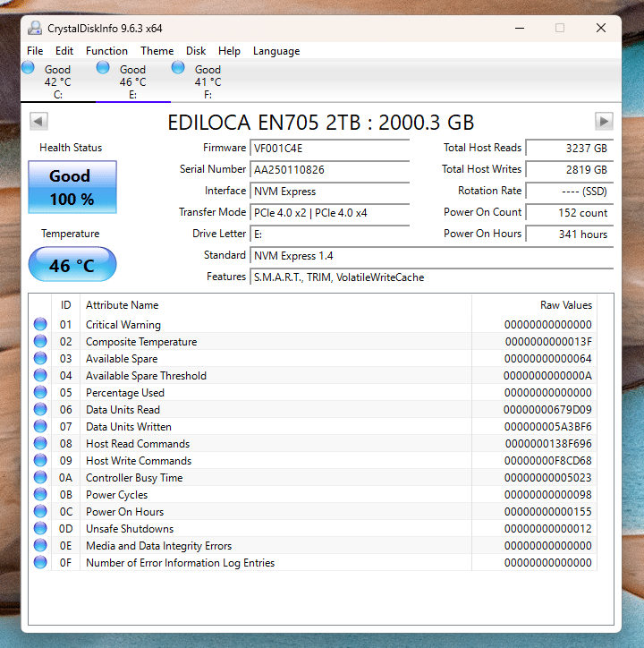Click status orb for Composite Temperature row
The height and width of the screenshot is (648, 644).
pos(40,341)
